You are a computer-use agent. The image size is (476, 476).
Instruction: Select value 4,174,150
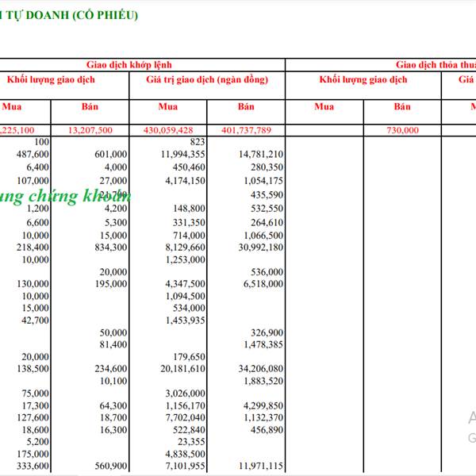pos(186,181)
